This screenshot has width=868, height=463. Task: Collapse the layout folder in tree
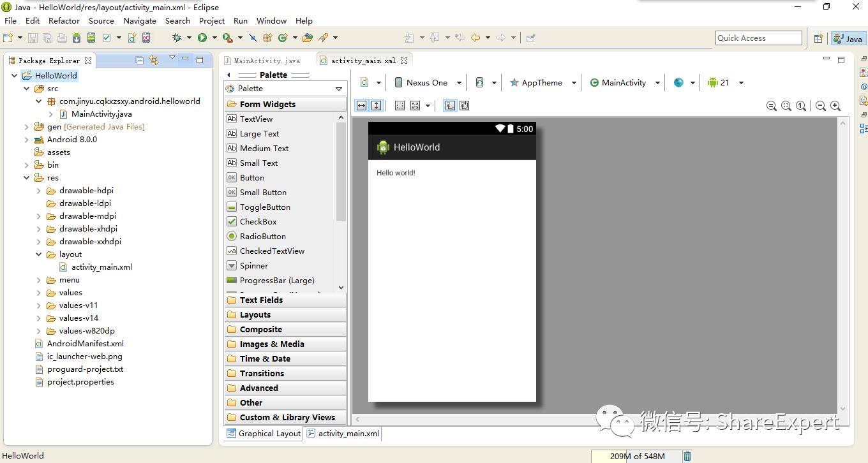coord(39,254)
